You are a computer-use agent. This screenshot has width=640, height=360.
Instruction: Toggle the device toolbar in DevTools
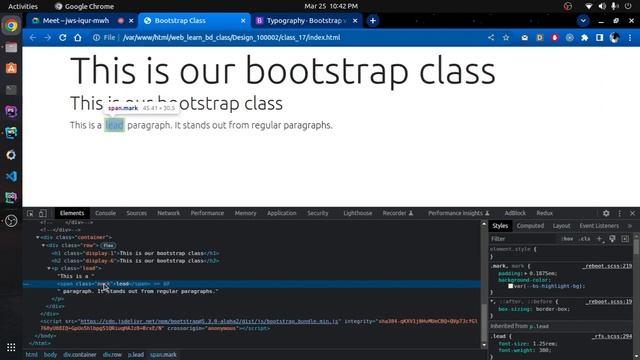(x=42, y=213)
